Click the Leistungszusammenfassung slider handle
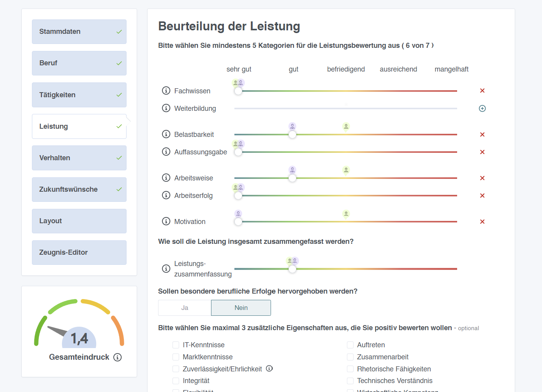Viewport: 542px width, 392px height. pos(292,269)
